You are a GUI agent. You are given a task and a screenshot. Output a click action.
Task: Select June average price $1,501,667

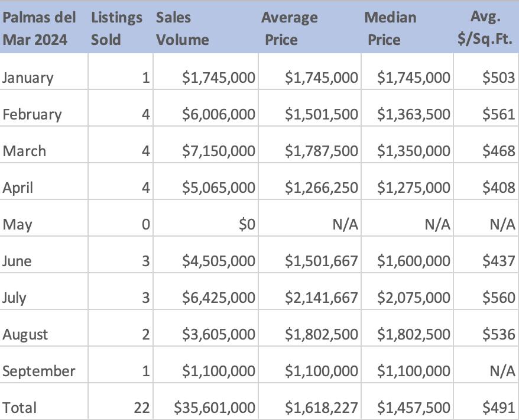(x=321, y=261)
